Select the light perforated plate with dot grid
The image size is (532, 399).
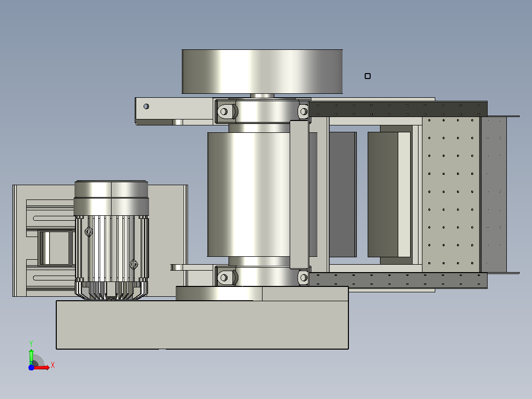[x=451, y=195]
